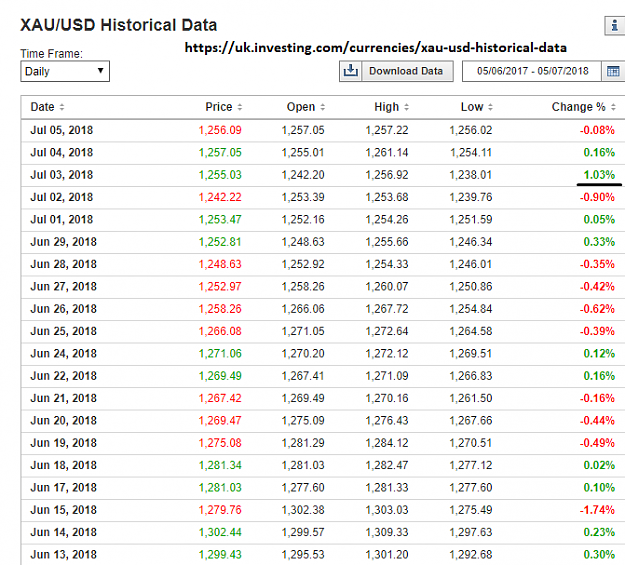
Task: Click the info icon next to the title
Action: pyautogui.click(x=615, y=26)
